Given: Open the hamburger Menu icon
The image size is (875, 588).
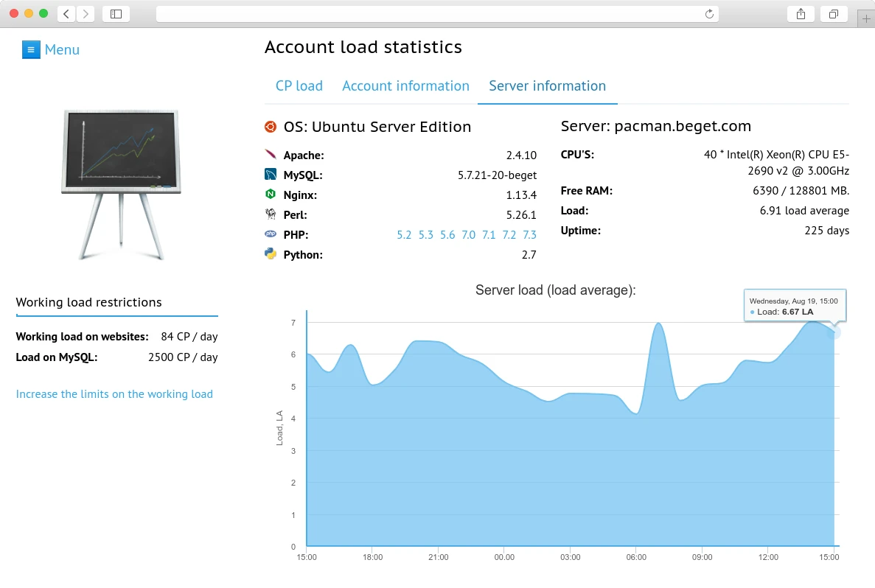Looking at the screenshot, I should pyautogui.click(x=30, y=49).
